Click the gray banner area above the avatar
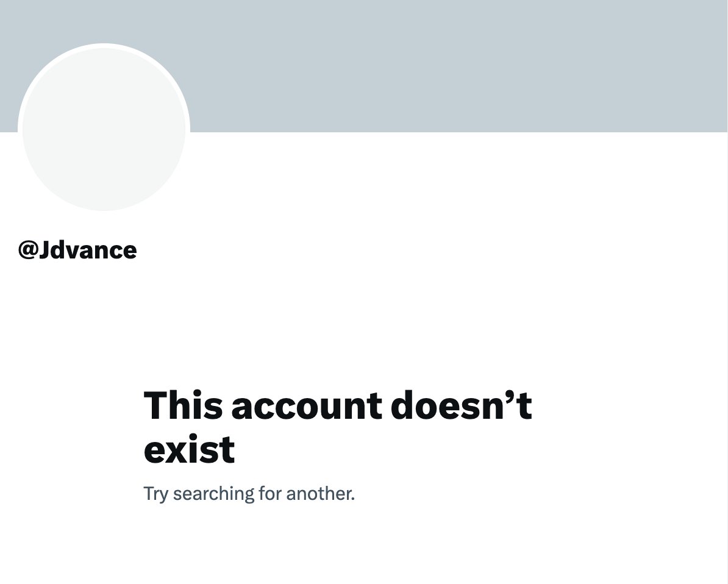The height and width of the screenshot is (584, 728). click(x=104, y=21)
